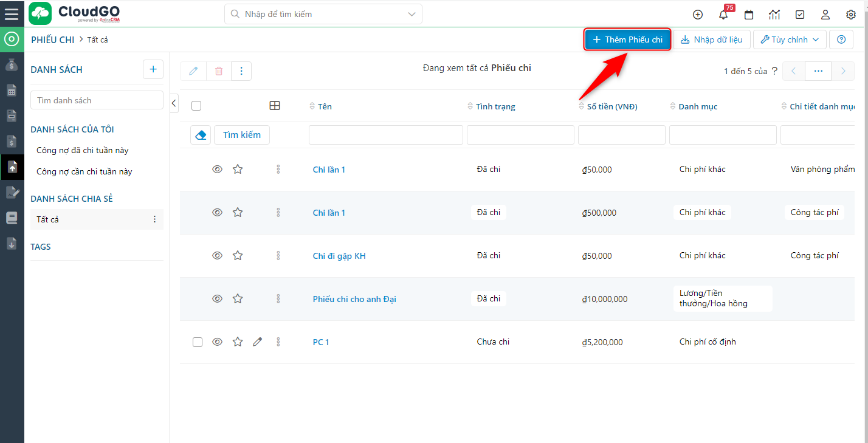Open the calendar icon in top bar
This screenshot has width=868, height=443.
(x=749, y=15)
